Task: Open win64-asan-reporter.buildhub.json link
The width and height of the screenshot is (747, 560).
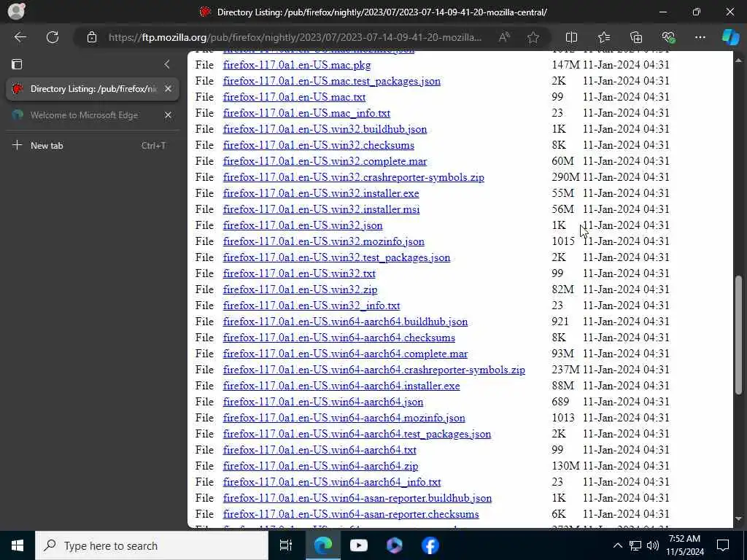Action: coord(357,498)
